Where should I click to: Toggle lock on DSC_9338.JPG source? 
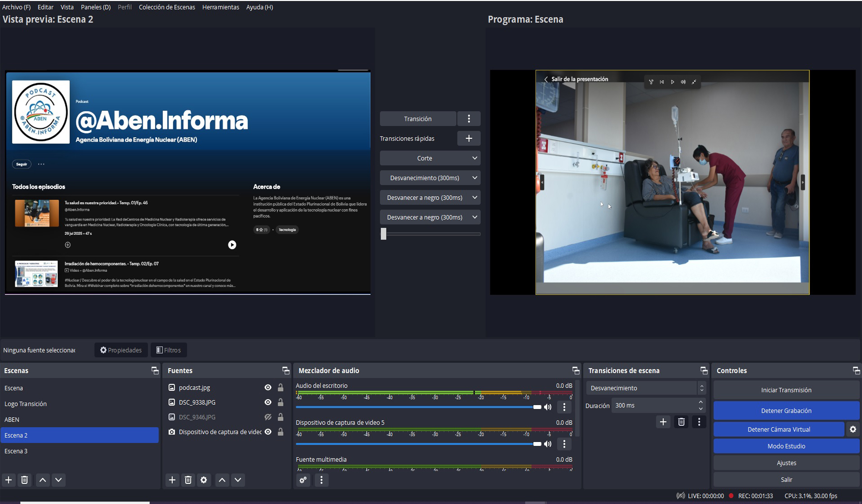point(281,402)
